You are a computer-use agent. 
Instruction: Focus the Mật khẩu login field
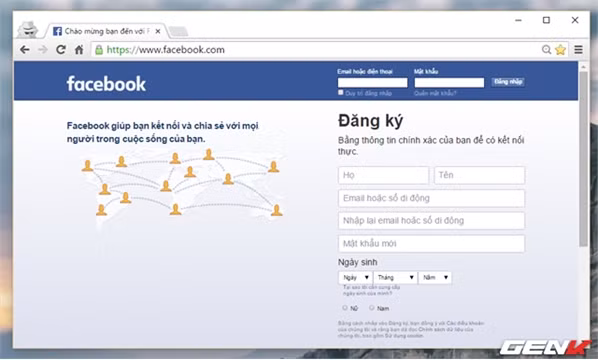click(449, 82)
